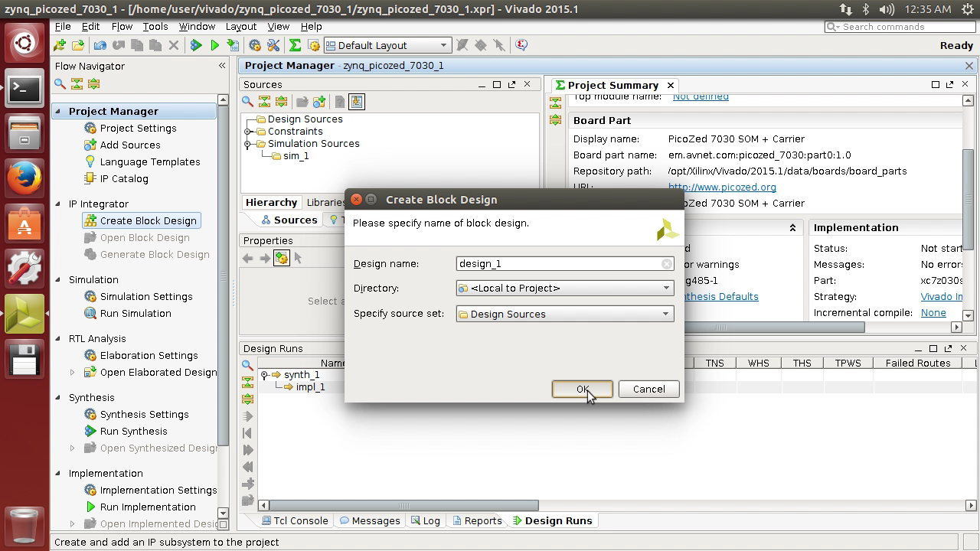Expand the Constraints folder in Sources tree

click(x=248, y=132)
